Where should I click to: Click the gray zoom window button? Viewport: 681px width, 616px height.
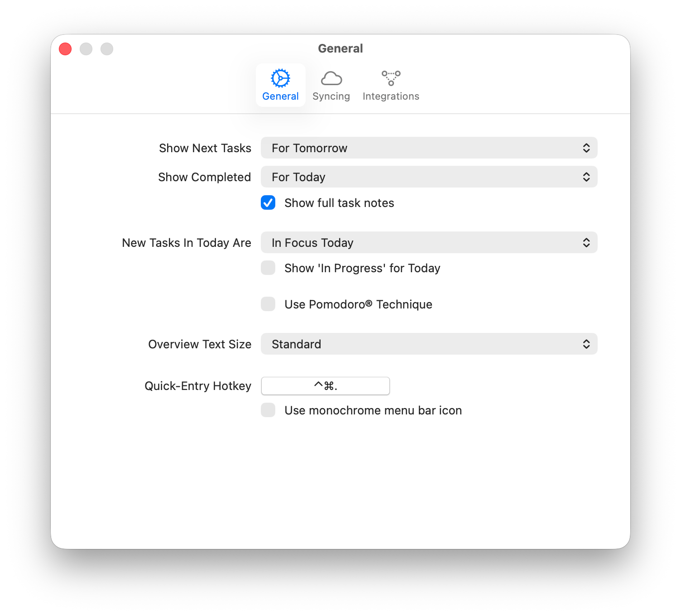(107, 49)
